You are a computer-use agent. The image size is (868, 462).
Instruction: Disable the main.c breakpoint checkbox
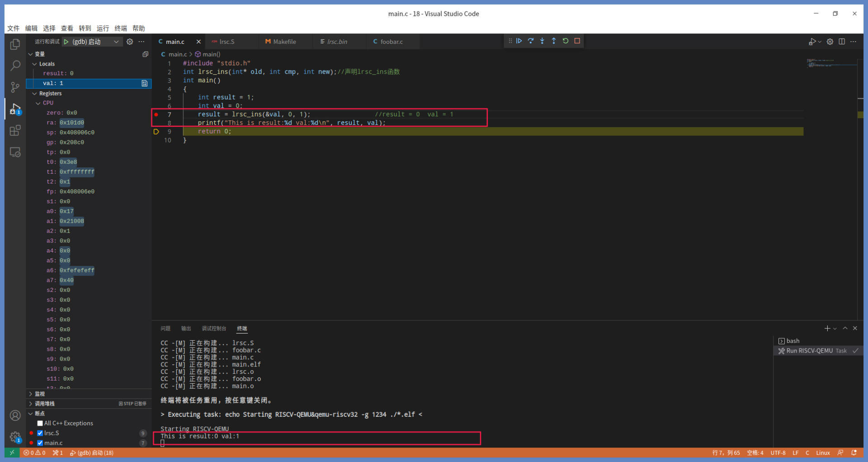click(x=40, y=443)
